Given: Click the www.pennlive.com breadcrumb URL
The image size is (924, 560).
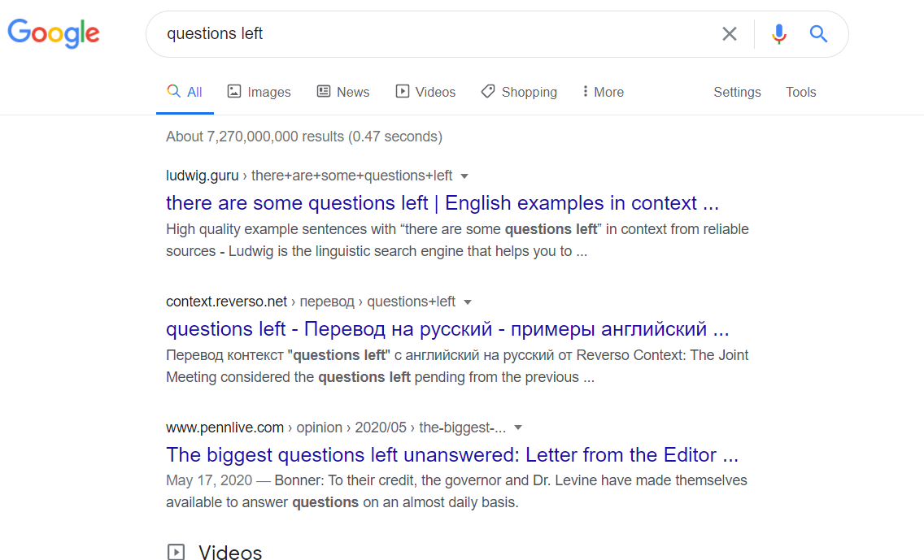Looking at the screenshot, I should point(336,428).
